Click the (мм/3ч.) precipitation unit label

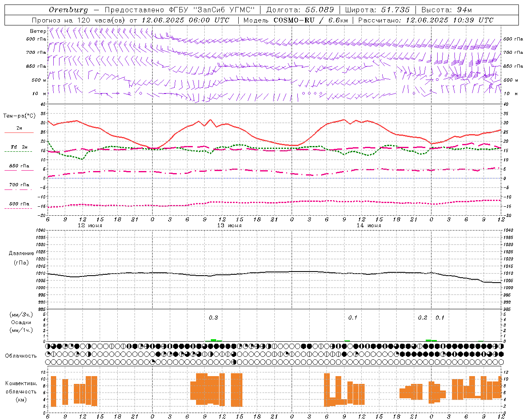21,315
